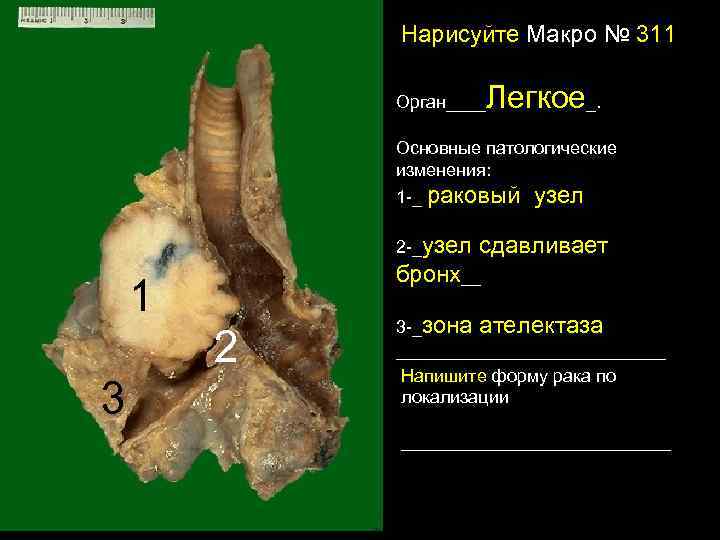
Task: Select the organ answer 'Легкое'
Action: coord(535,97)
